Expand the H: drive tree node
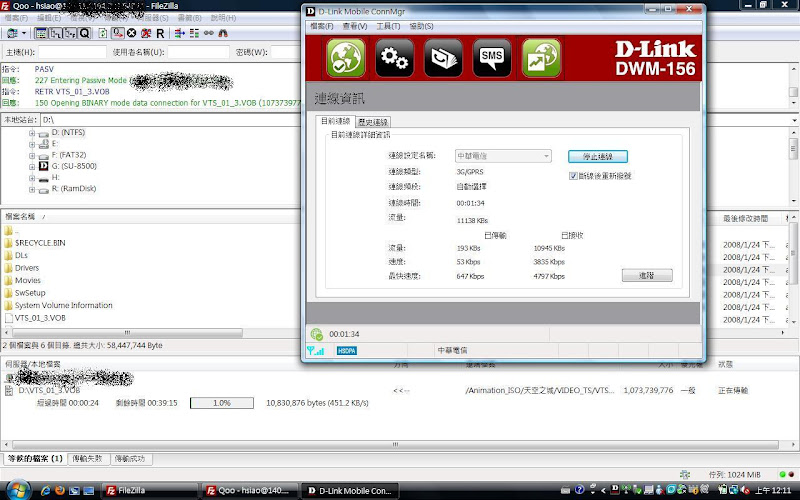The image size is (800, 500). click(x=32, y=178)
